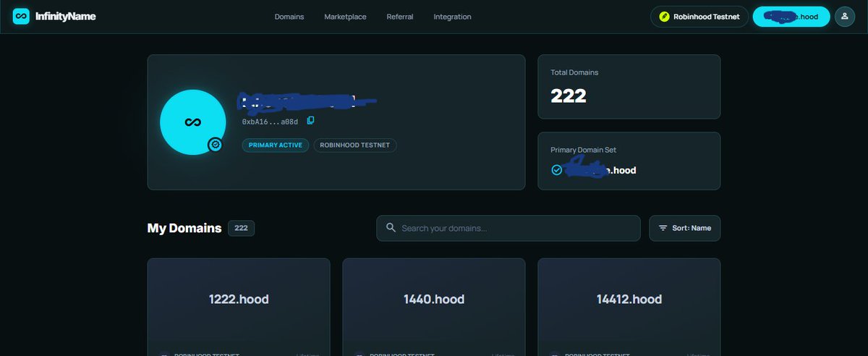Click the Total Domains count 222

pyautogui.click(x=569, y=96)
